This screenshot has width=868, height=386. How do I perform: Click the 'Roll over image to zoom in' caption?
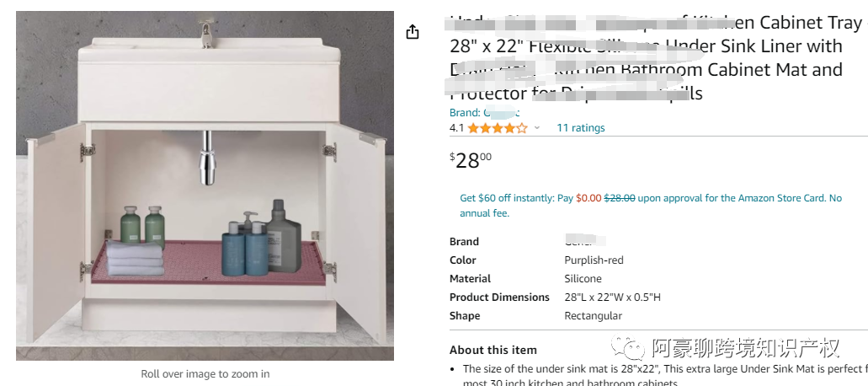point(205,373)
